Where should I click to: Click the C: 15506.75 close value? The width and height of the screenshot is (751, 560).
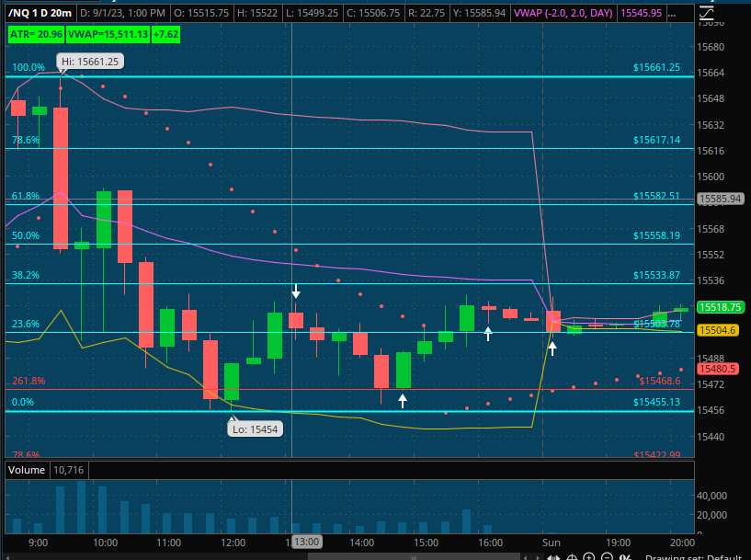373,14
